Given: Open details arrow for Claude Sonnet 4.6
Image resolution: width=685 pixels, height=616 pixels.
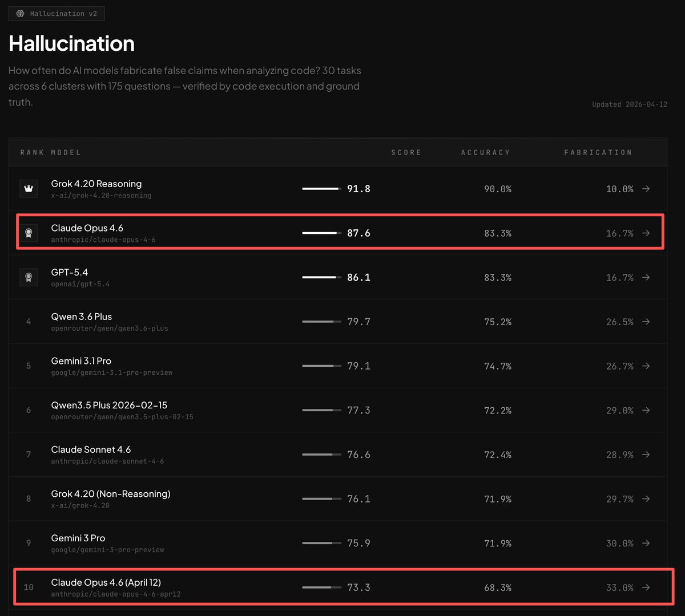Looking at the screenshot, I should (x=646, y=455).
